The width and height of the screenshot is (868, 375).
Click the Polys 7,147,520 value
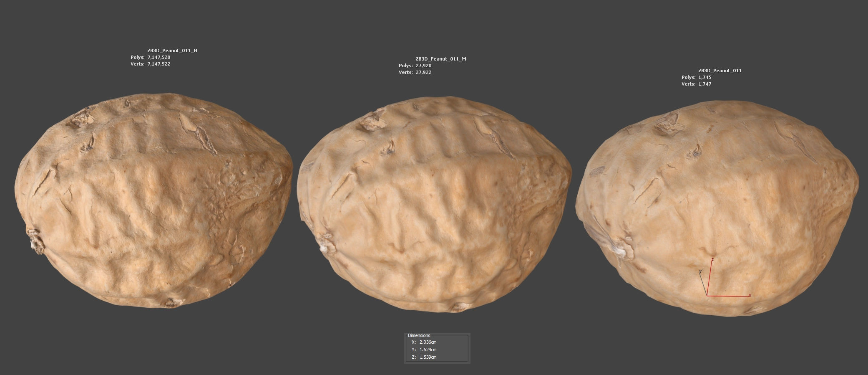159,57
